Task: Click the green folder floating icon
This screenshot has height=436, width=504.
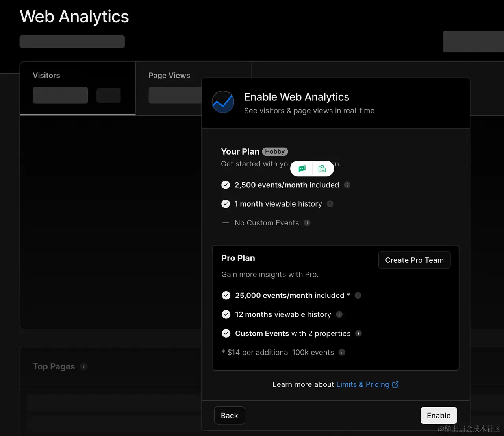Action: (x=322, y=169)
